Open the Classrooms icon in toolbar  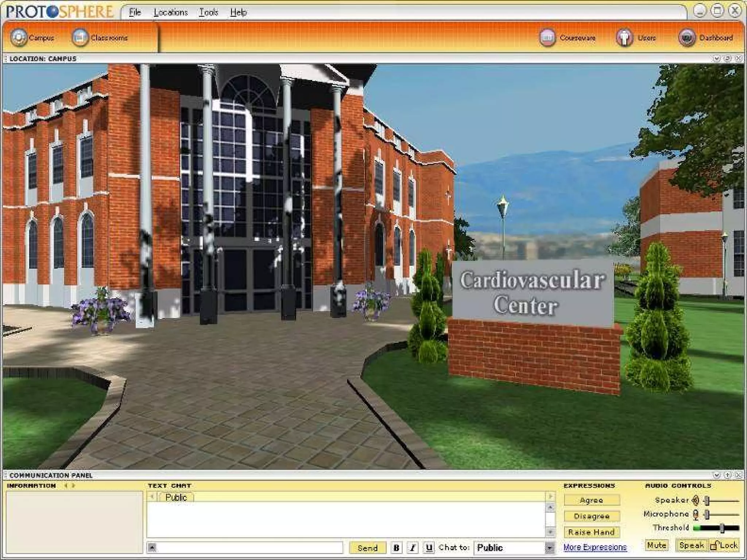point(80,38)
